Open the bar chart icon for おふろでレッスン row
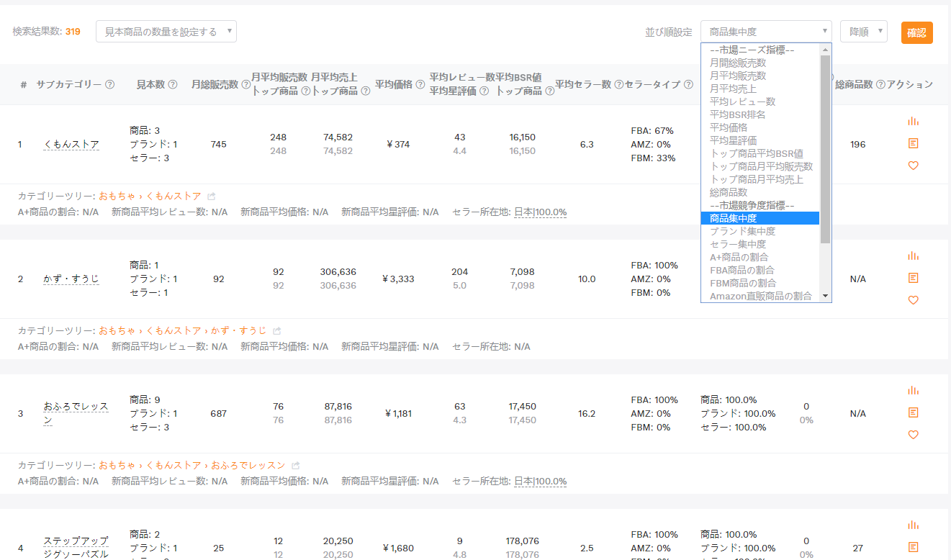 coord(914,391)
